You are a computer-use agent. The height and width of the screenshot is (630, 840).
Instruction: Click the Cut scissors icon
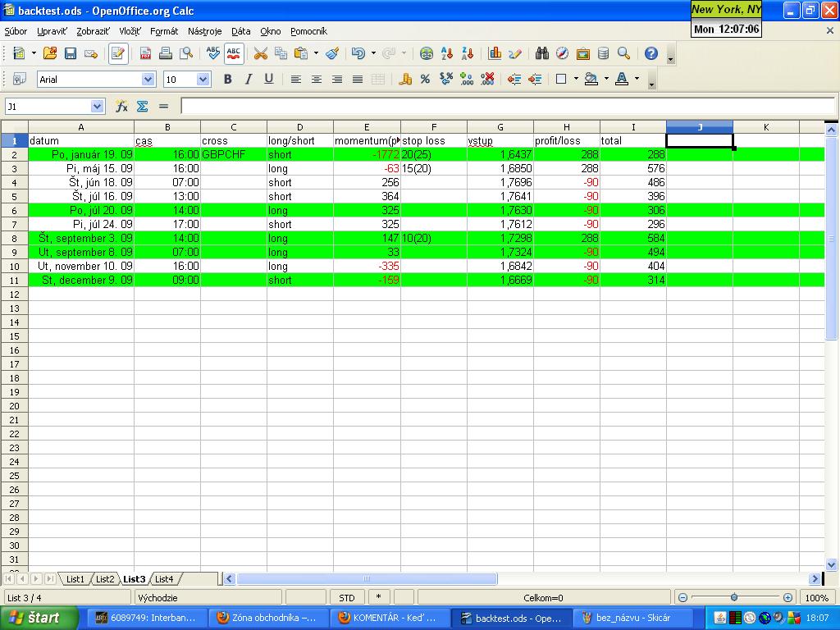261,53
